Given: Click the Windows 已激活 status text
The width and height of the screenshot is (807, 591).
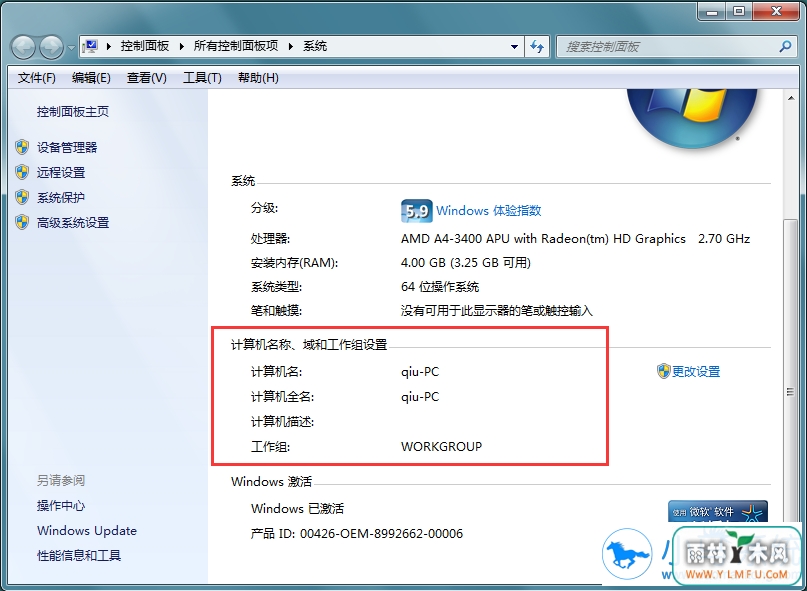Looking at the screenshot, I should (297, 509).
